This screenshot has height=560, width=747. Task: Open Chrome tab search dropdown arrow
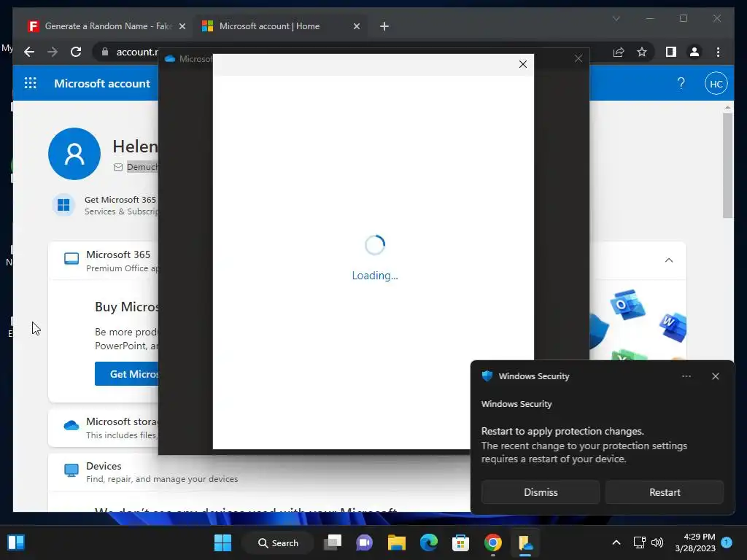pyautogui.click(x=616, y=18)
